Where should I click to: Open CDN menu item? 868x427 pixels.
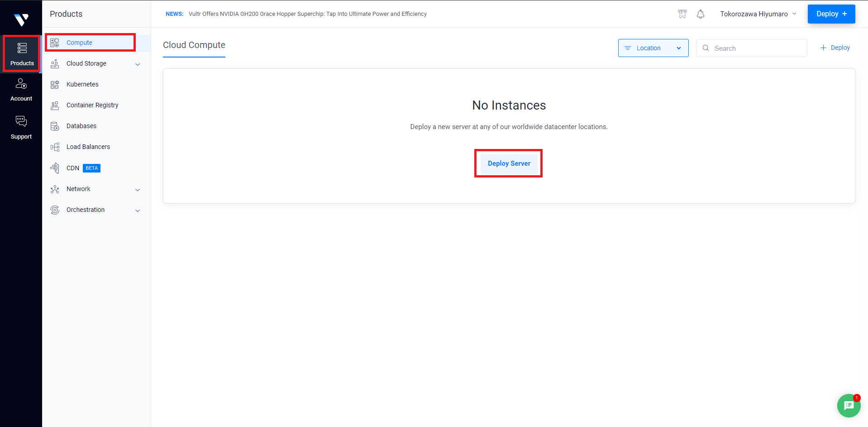96,168
